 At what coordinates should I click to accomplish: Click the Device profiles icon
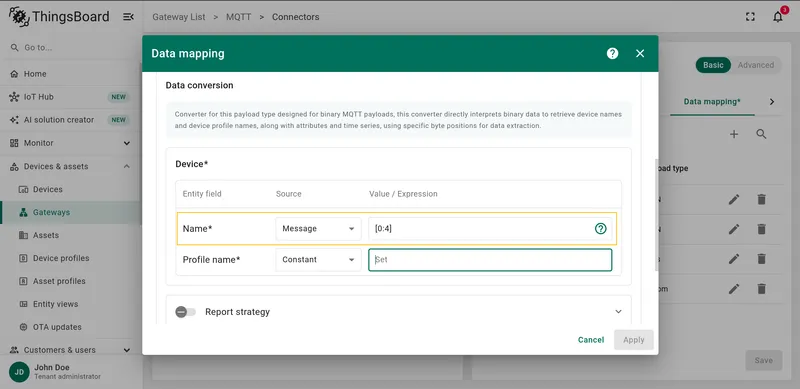click(x=23, y=258)
